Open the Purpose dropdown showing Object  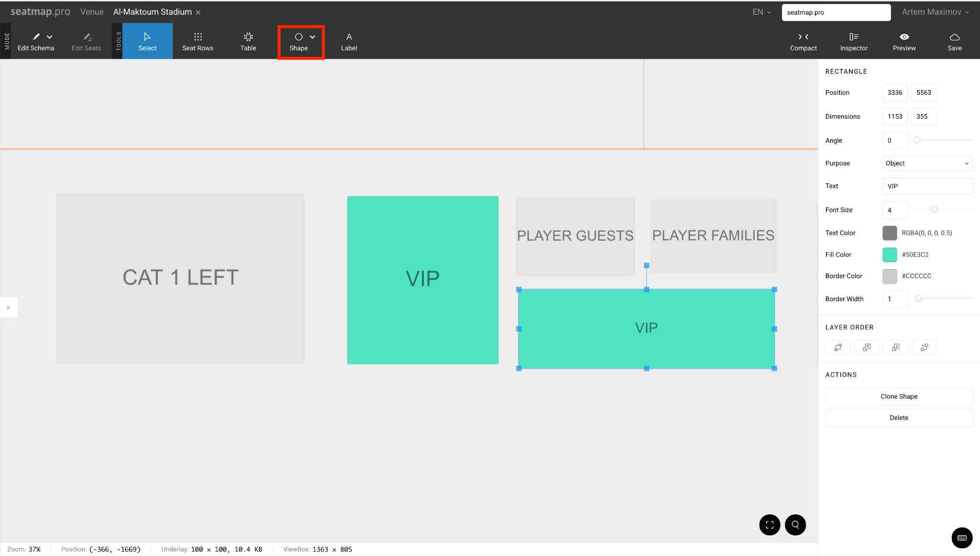[x=927, y=163]
